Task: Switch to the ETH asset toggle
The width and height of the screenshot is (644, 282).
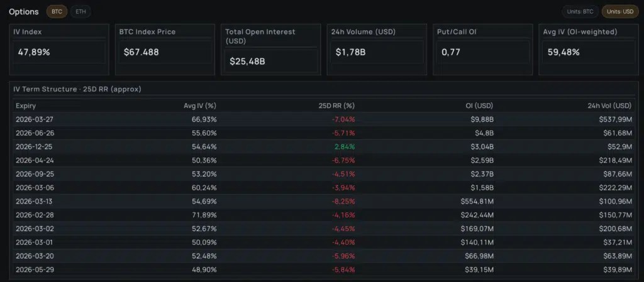Action: [x=80, y=11]
